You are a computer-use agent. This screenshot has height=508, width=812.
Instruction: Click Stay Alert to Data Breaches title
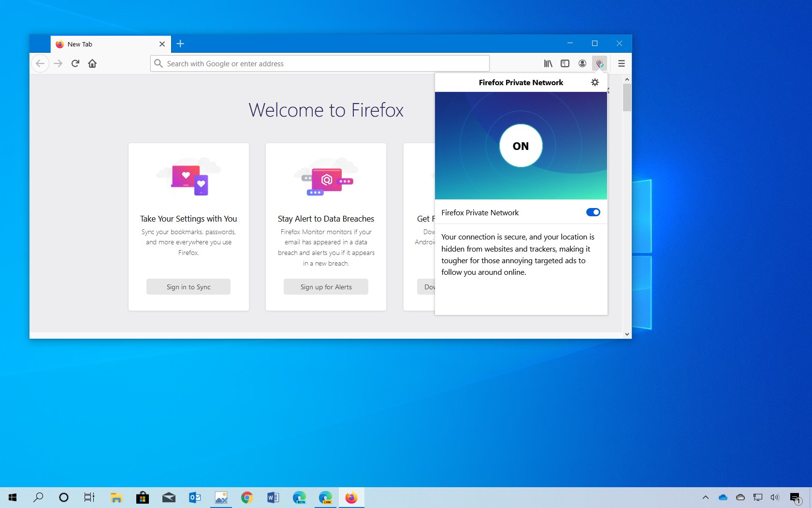pyautogui.click(x=326, y=219)
